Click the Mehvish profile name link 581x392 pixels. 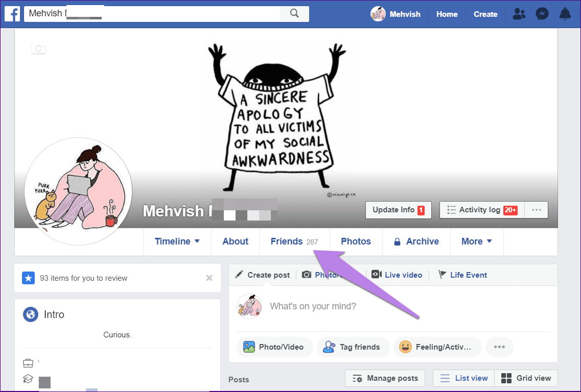pyautogui.click(x=405, y=14)
